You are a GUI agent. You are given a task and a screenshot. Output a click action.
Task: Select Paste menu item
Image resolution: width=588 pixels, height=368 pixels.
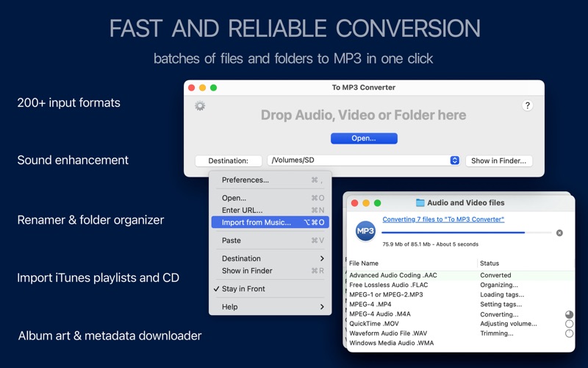pos(270,241)
